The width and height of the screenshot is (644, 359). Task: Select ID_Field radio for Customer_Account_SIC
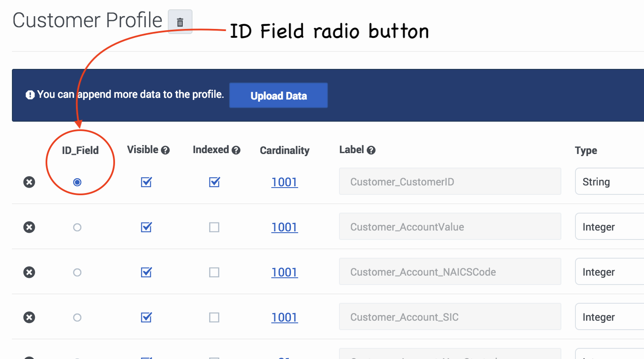(77, 317)
